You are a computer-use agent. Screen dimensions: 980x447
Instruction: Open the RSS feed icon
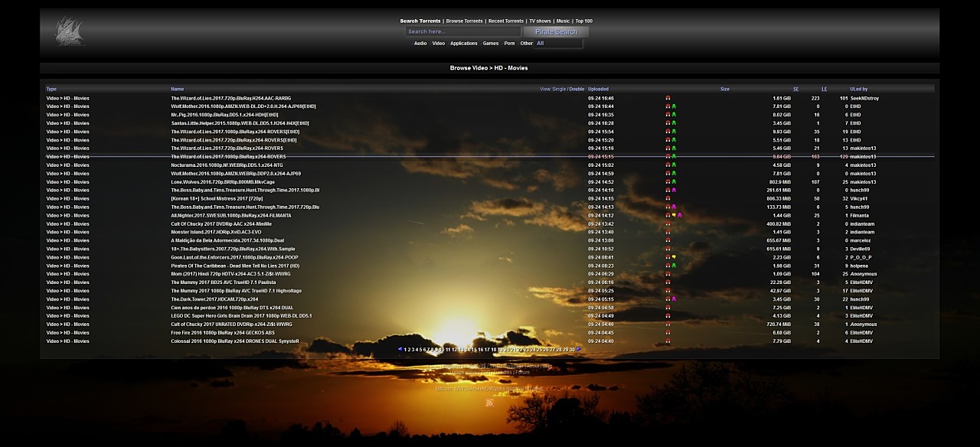click(x=489, y=403)
